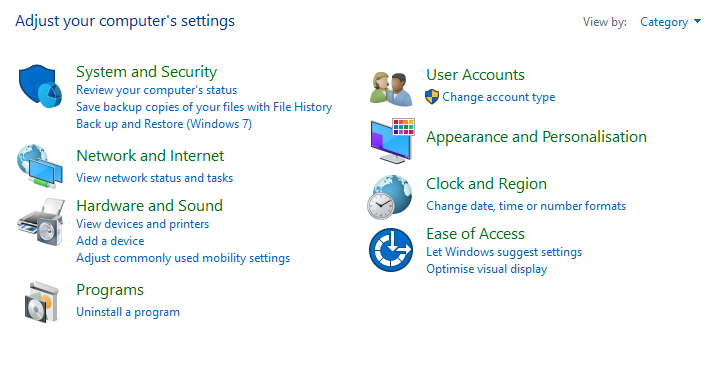Open the Hardware and Sound printer icon

(41, 222)
